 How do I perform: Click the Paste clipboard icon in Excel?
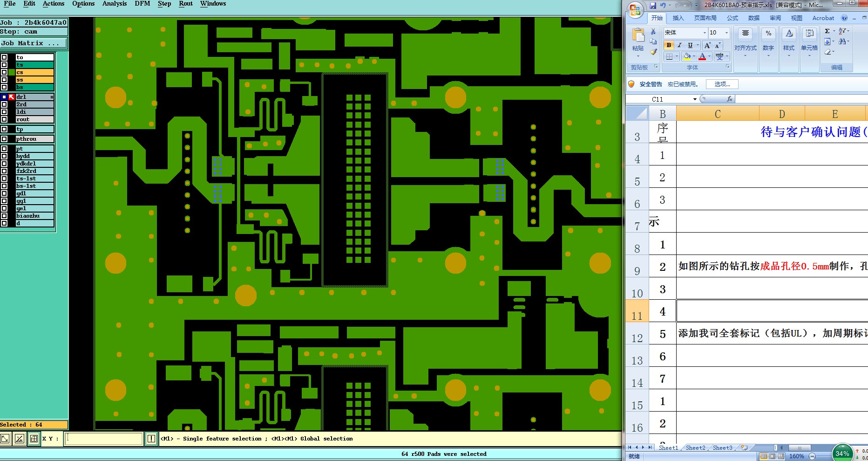pos(638,35)
